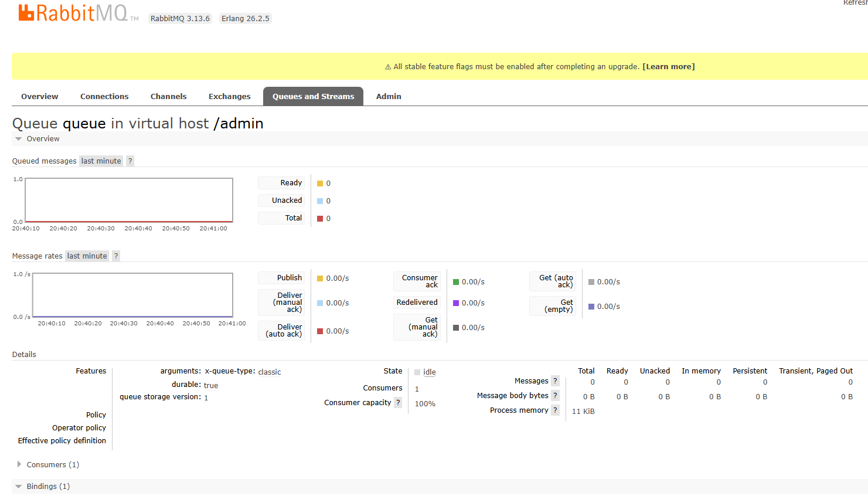868x496 pixels.
Task: Click the durable true value
Action: [x=211, y=386]
